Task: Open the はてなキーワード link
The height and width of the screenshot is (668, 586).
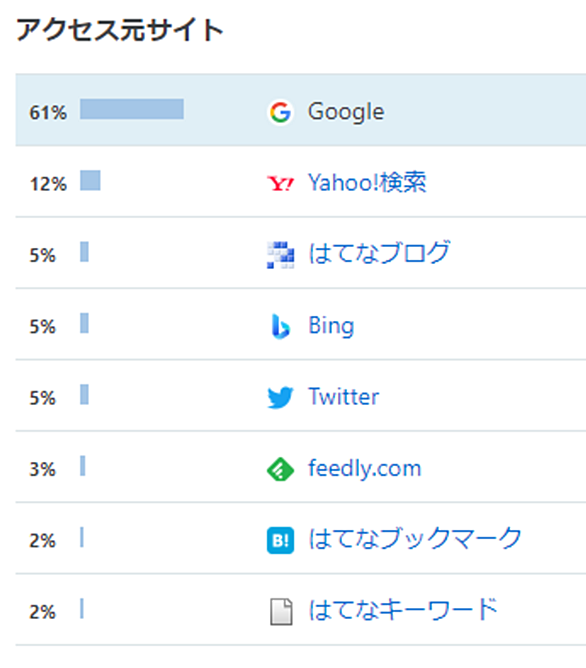Action: pyautogui.click(x=403, y=609)
